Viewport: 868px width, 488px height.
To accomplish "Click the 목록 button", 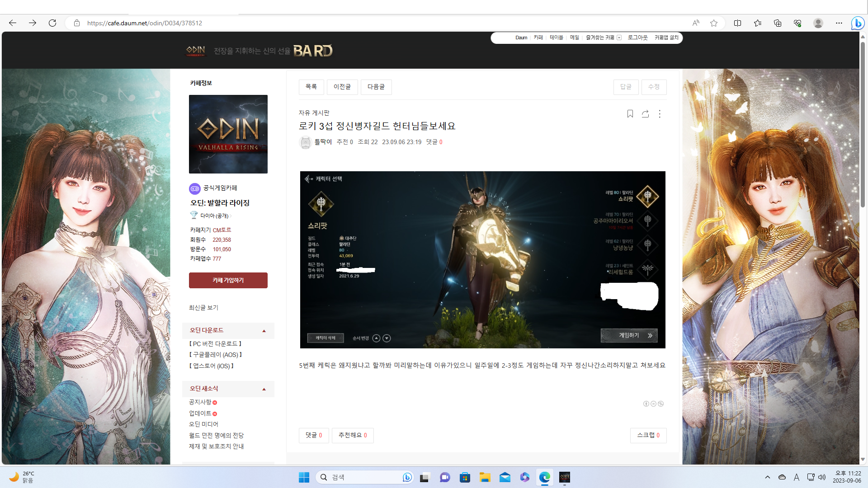I will pos(311,87).
